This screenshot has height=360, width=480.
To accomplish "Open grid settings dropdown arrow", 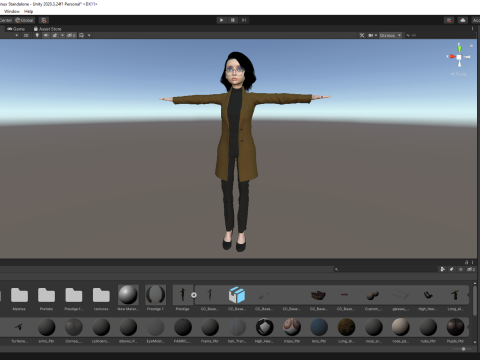I will (x=89, y=35).
